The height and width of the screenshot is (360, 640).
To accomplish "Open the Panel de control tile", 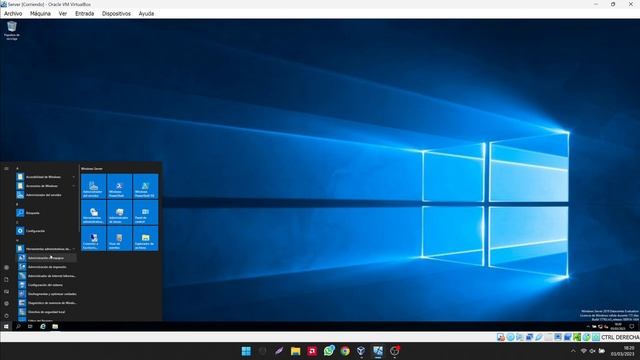I will 145,213.
